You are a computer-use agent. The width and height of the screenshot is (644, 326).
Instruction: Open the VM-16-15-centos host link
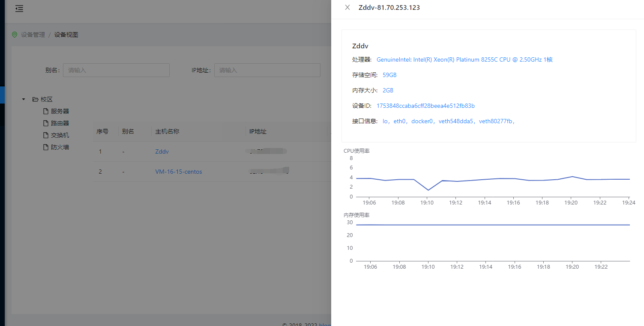[x=179, y=172]
